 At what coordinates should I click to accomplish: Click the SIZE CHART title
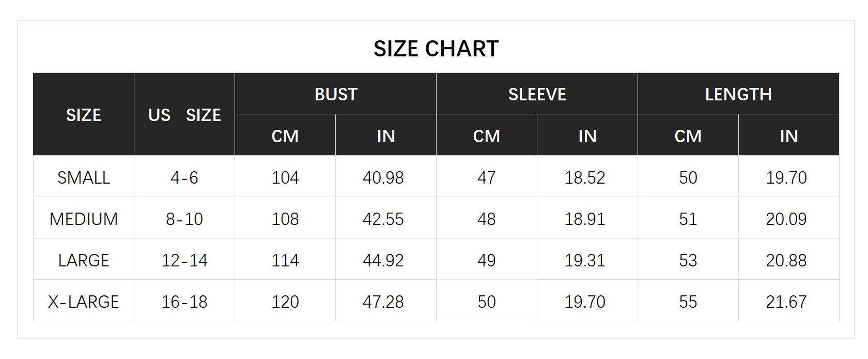(x=436, y=49)
